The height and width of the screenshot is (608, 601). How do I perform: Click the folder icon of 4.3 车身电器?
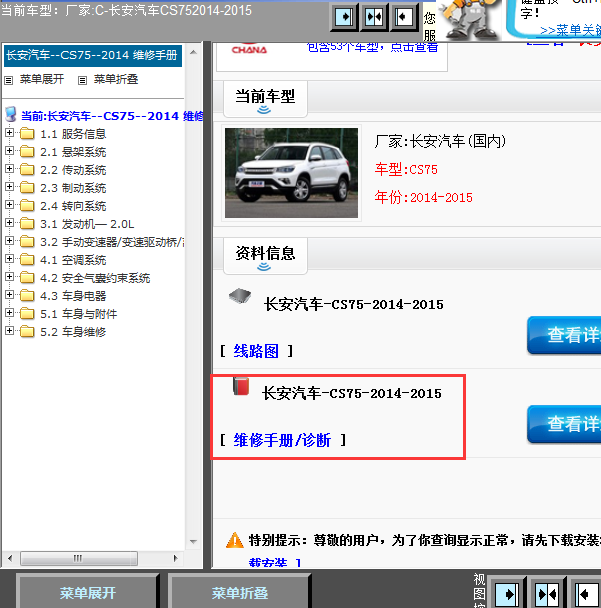pyautogui.click(x=27, y=296)
